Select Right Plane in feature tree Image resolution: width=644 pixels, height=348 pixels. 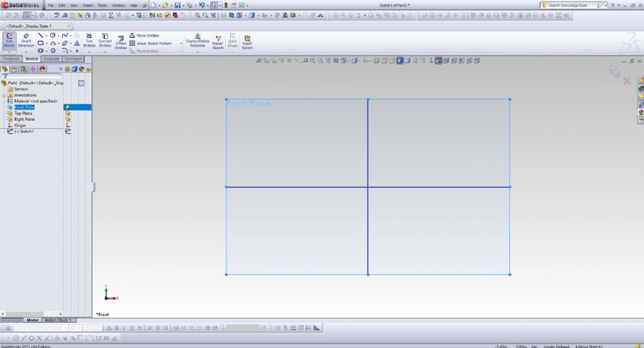pos(25,120)
